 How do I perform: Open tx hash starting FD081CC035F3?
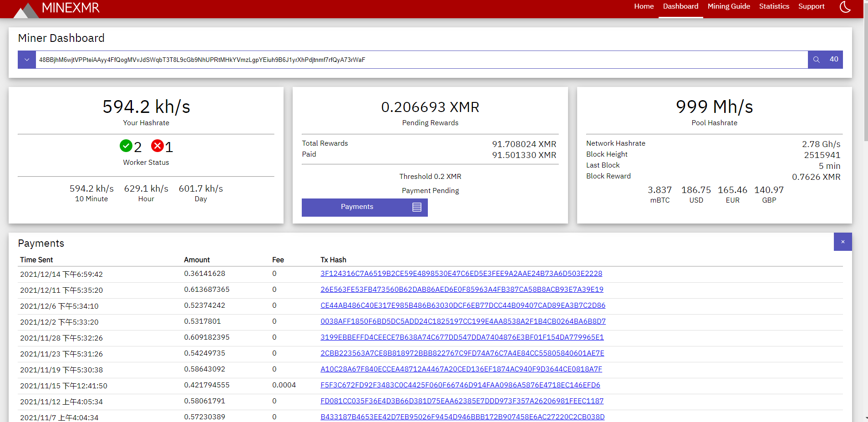pyautogui.click(x=462, y=401)
